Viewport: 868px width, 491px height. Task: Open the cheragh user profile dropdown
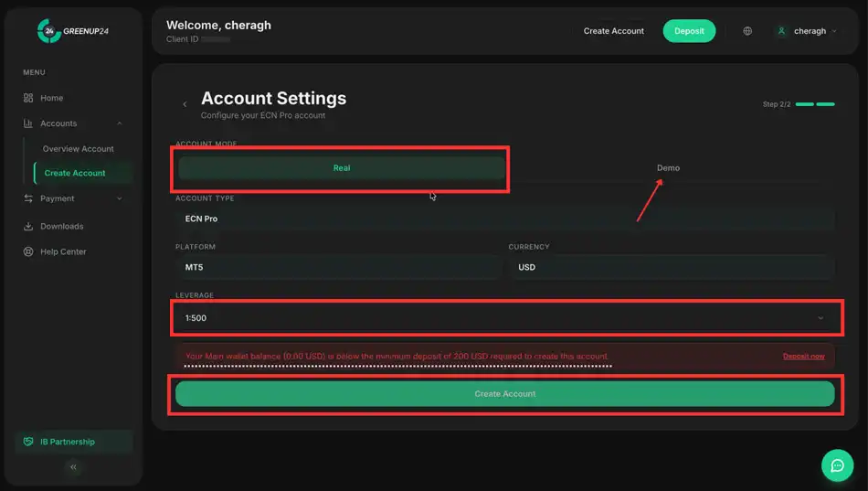[x=808, y=31]
